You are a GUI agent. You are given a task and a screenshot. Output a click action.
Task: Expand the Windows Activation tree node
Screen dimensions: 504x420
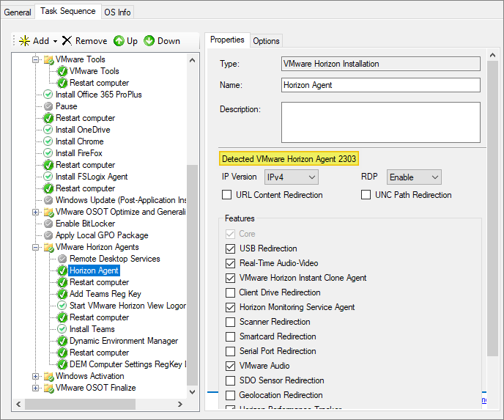36,376
